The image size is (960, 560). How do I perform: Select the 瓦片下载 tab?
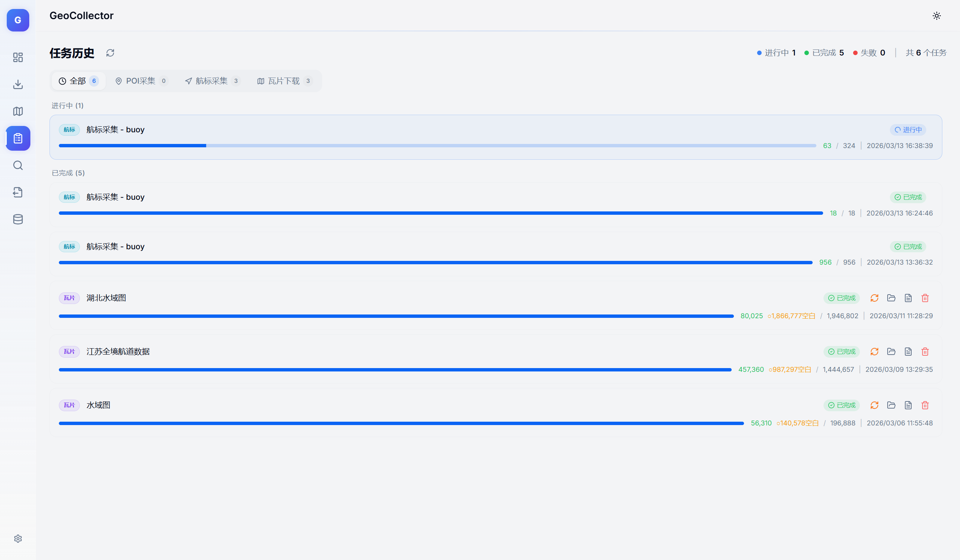click(x=284, y=81)
